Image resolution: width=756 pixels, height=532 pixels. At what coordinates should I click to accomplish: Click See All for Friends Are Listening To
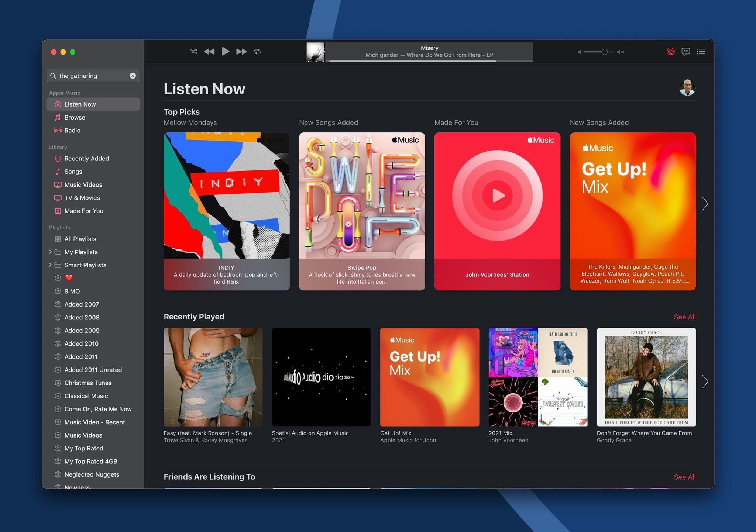(x=685, y=477)
